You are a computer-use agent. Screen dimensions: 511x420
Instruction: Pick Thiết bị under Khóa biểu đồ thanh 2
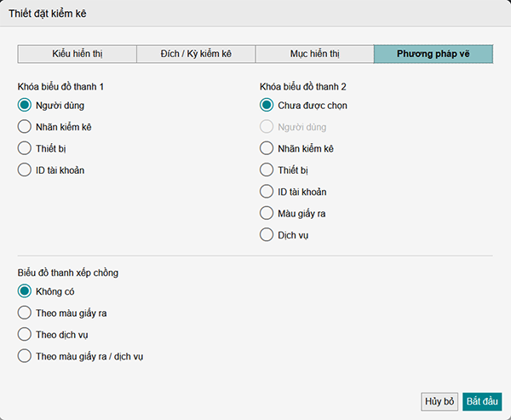pos(267,170)
